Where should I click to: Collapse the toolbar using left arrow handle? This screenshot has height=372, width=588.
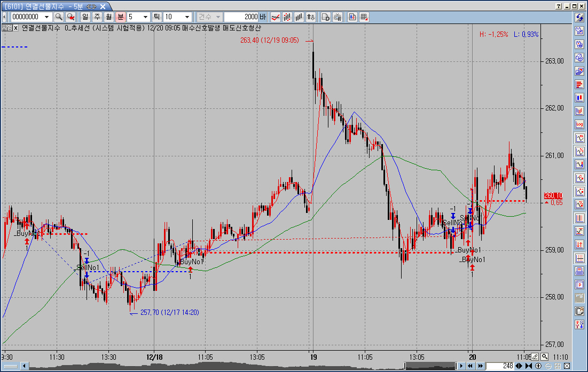(x=4, y=17)
